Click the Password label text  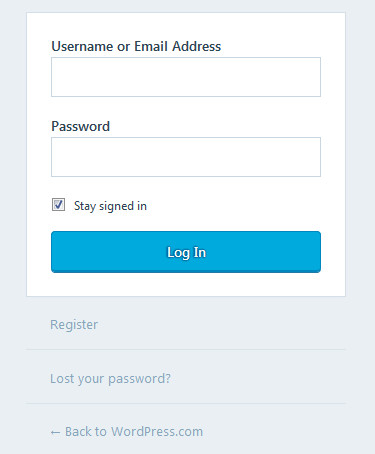(80, 126)
